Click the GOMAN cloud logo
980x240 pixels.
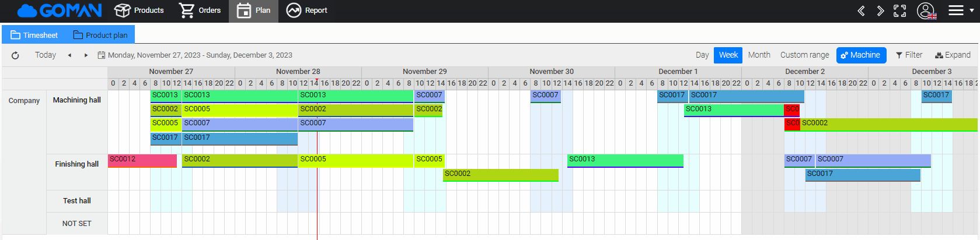(60, 10)
